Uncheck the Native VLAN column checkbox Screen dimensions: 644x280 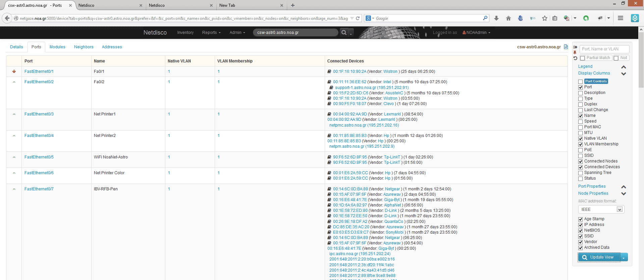click(x=580, y=139)
